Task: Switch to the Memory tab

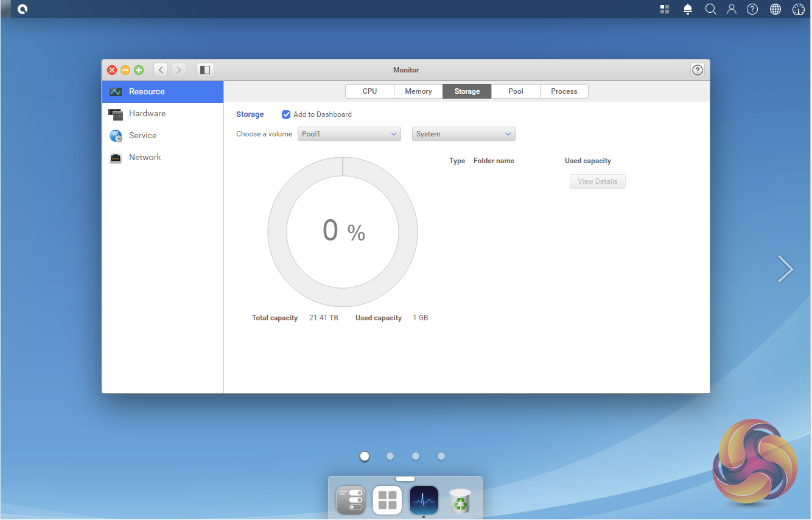Action: [418, 91]
